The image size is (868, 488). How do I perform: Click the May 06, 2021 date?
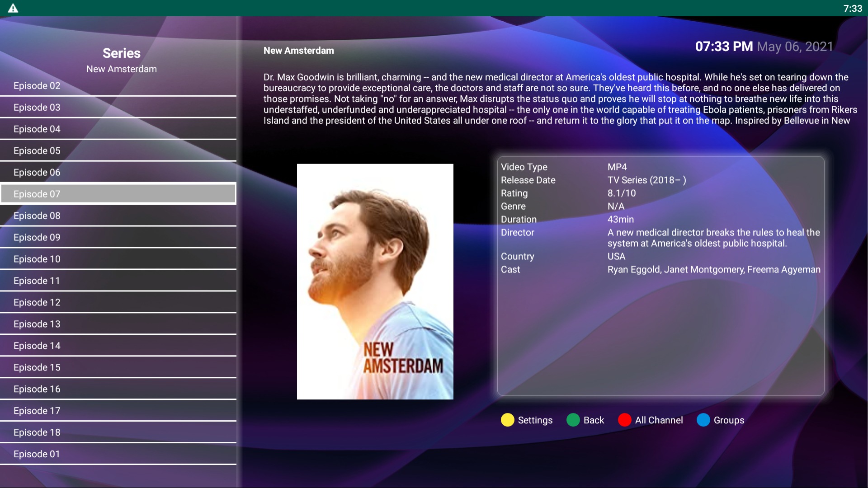point(795,47)
